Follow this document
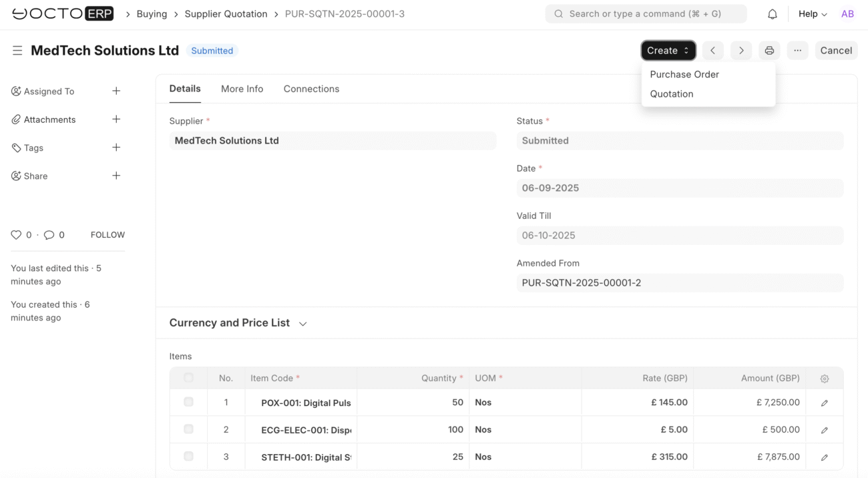 click(107, 235)
